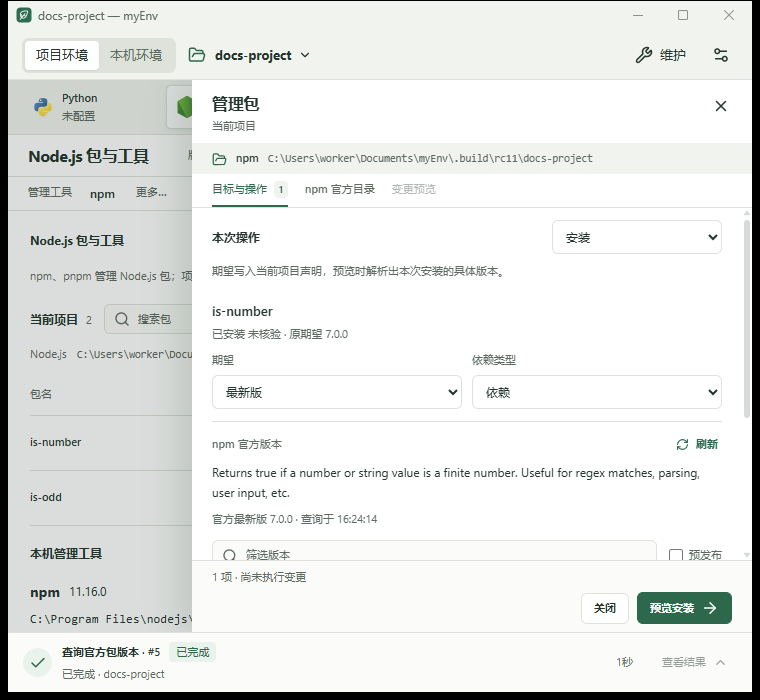Open the 最新版 version dropdown
Viewport: 760px width, 700px height.
point(337,392)
